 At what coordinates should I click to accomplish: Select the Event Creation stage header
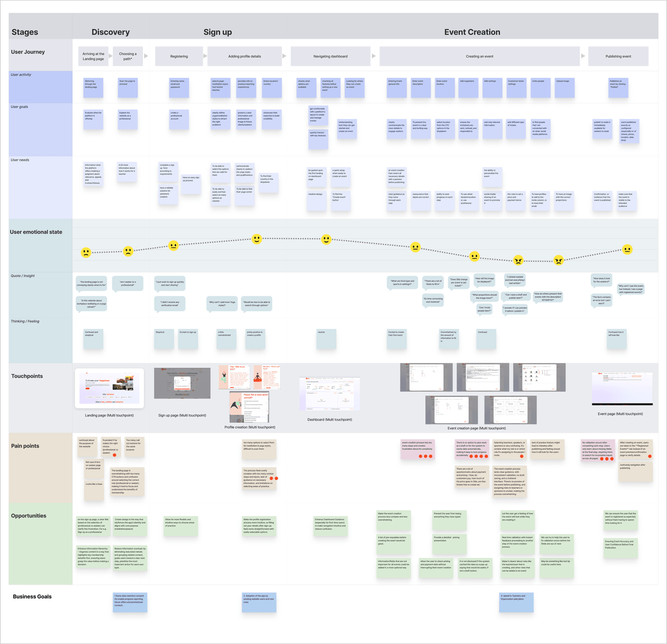[472, 32]
